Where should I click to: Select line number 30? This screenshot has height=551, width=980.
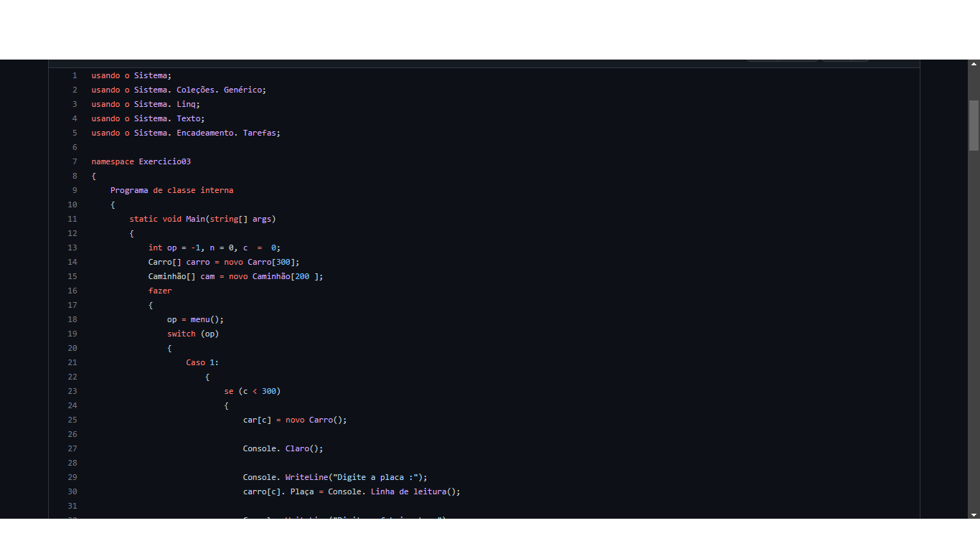(72, 491)
